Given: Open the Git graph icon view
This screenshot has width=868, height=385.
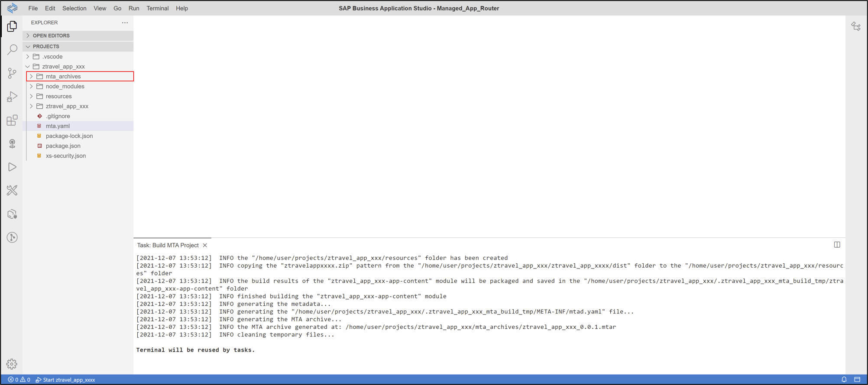Looking at the screenshot, I should (12, 237).
